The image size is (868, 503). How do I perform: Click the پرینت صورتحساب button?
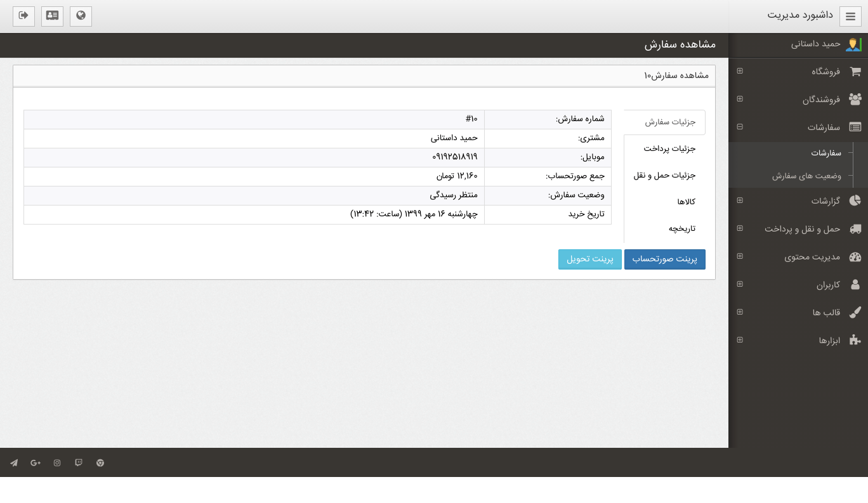pos(664,259)
